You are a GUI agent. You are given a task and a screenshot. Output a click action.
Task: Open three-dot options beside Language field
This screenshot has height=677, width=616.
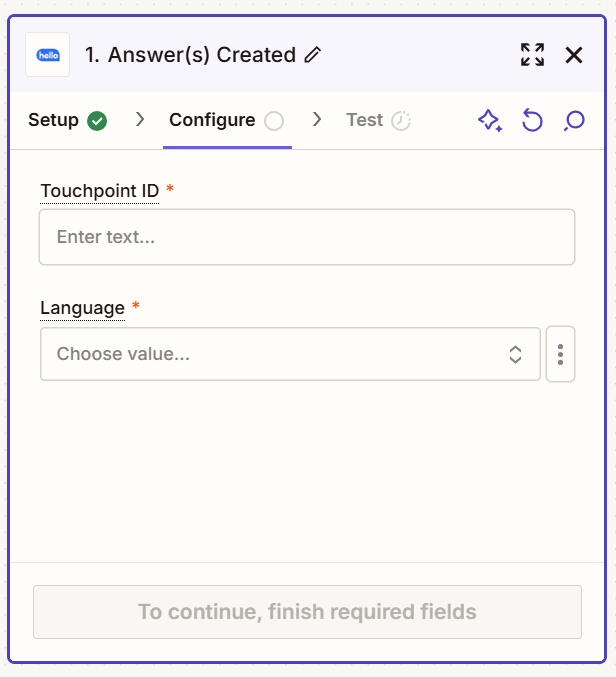pos(560,354)
